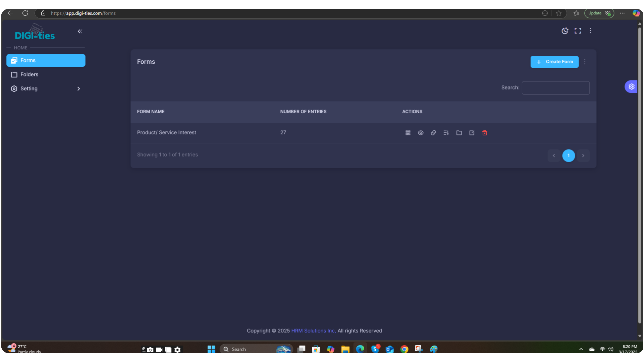Move form to folder icon in Actions
This screenshot has height=362, width=644.
(459, 133)
